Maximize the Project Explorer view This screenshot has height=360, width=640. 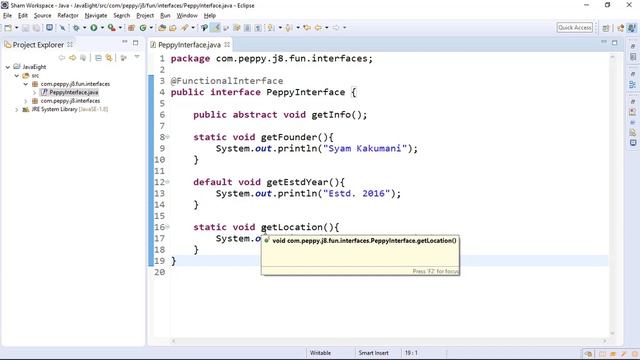[x=136, y=42]
